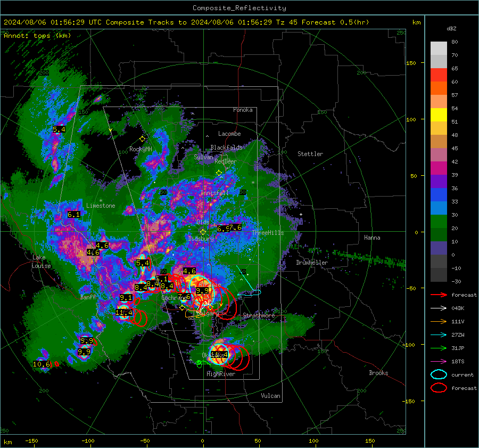
Task: Click the red forecast arrow in legend
Action: pos(439,295)
